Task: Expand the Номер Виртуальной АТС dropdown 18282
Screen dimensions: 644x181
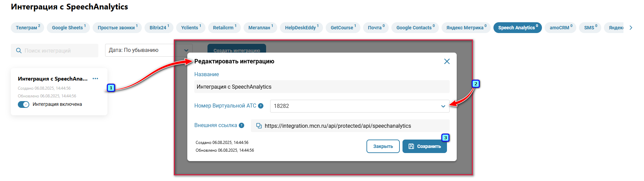Action: 360,106
